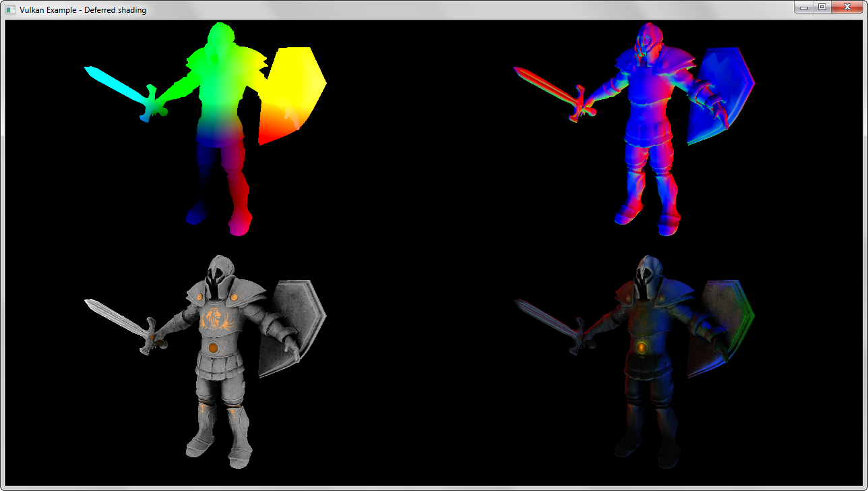Screen dimensions: 868x491
Task: Click the orange belt medallion on grey knight
Action: (213, 347)
